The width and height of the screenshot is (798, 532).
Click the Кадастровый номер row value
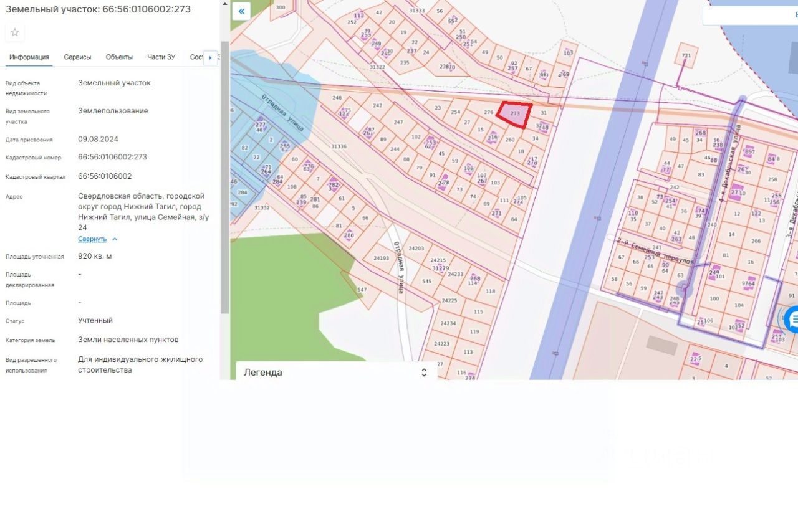[x=112, y=157]
